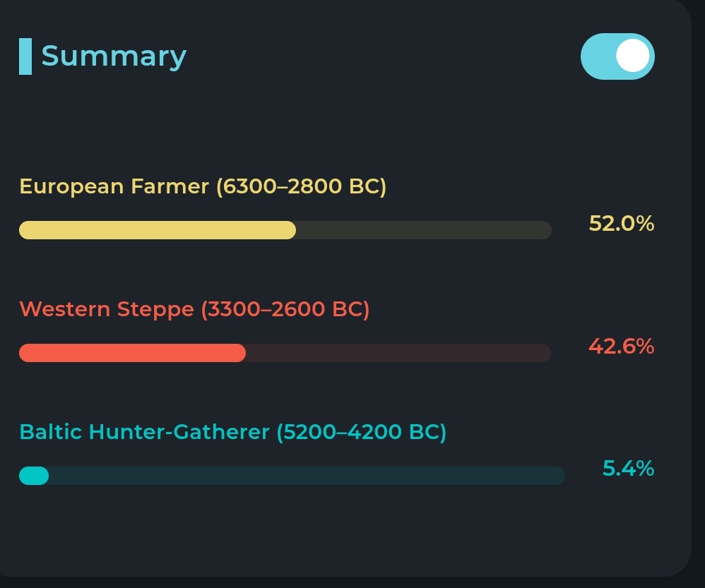The image size is (705, 588).
Task: Select the European Farmer (6300–2800 BC) label
Action: (202, 186)
